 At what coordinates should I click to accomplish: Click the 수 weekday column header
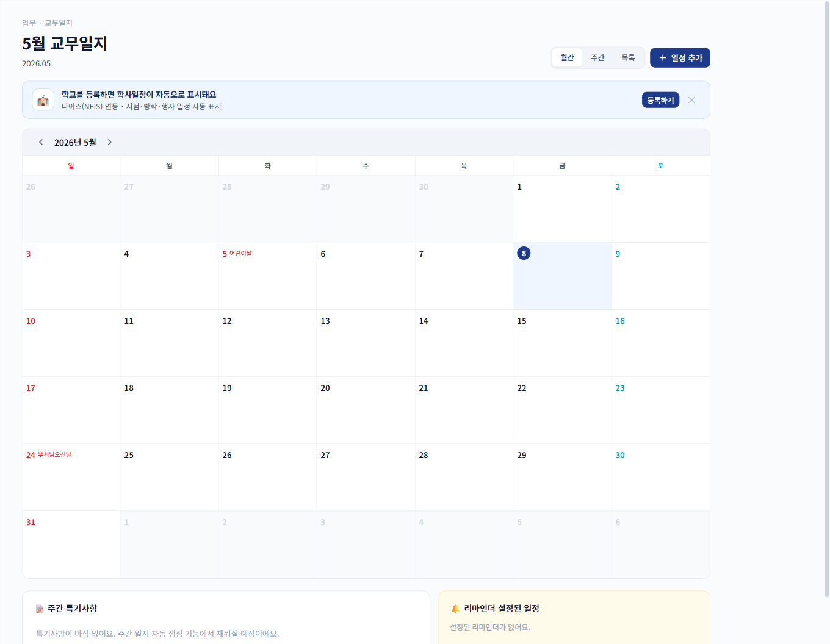tap(366, 166)
